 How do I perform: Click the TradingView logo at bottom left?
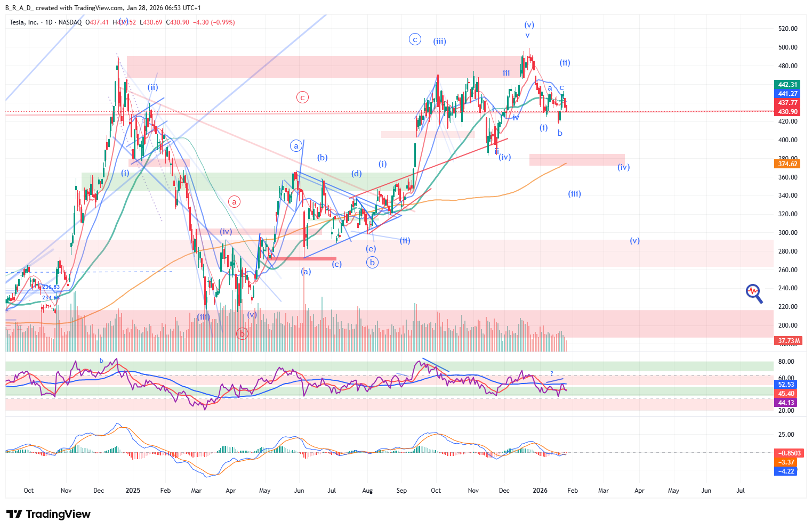pos(49,514)
